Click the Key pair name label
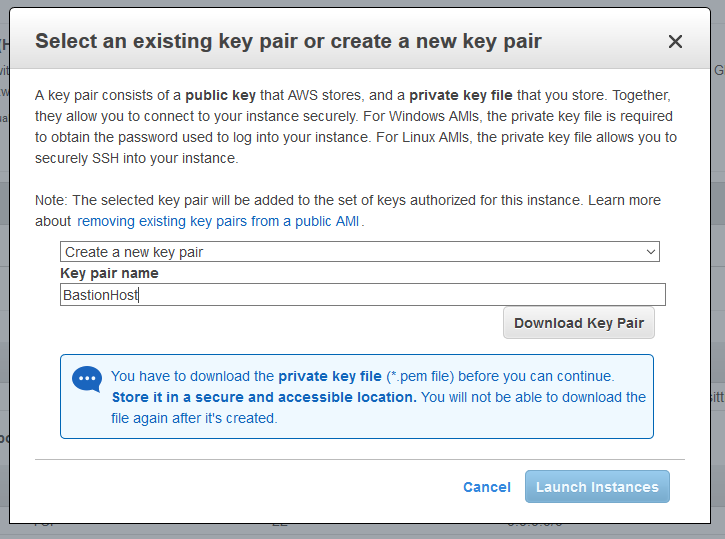 click(x=109, y=273)
